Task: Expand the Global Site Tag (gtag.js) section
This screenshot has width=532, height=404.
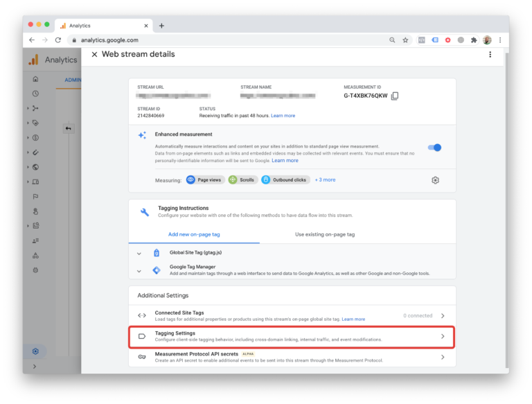Action: pyautogui.click(x=139, y=253)
